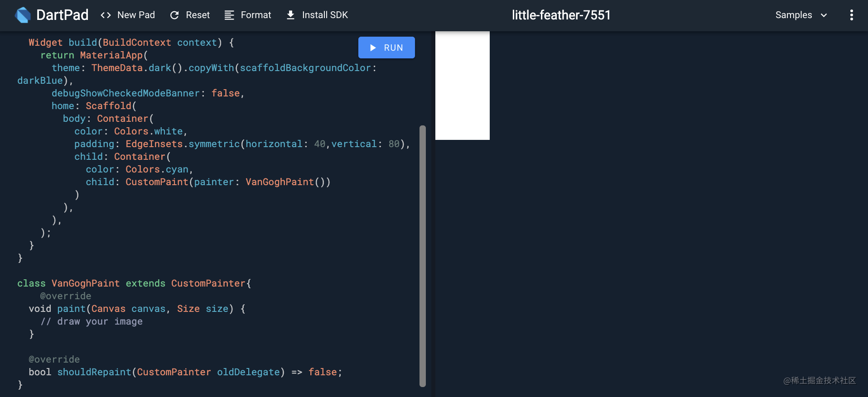The width and height of the screenshot is (868, 397).
Task: Click the "return MaterialApp(" line
Action: (94, 55)
